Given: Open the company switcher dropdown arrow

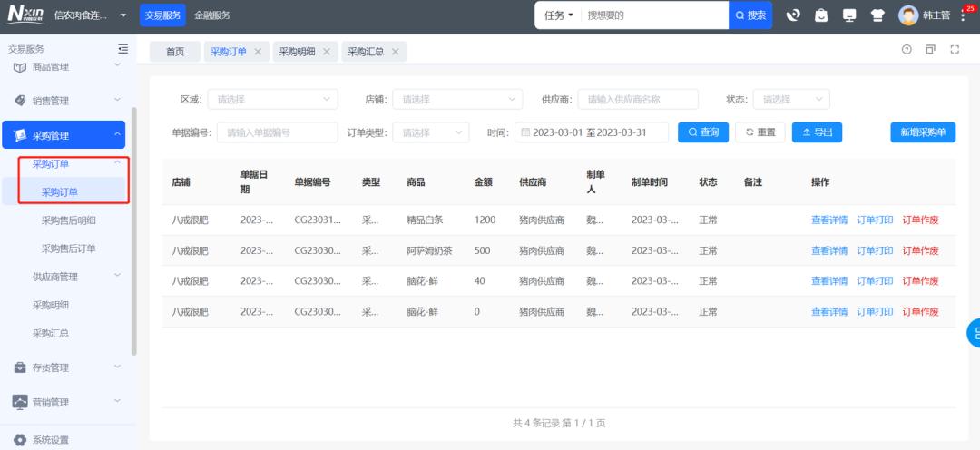Looking at the screenshot, I should point(123,15).
